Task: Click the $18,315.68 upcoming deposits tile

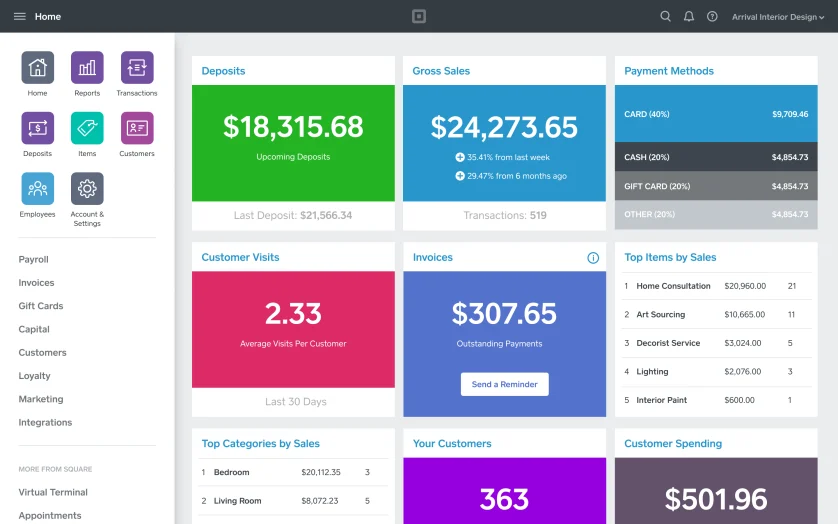Action: click(293, 143)
